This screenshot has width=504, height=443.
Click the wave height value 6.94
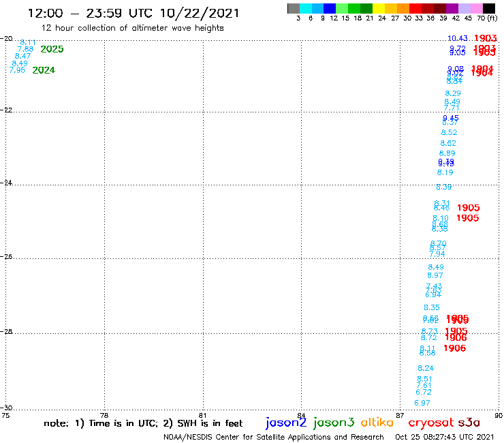[433, 294]
